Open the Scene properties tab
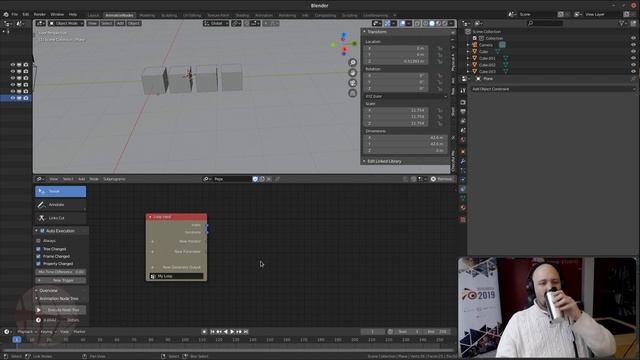Viewport: 640px width, 360px height. [463, 130]
